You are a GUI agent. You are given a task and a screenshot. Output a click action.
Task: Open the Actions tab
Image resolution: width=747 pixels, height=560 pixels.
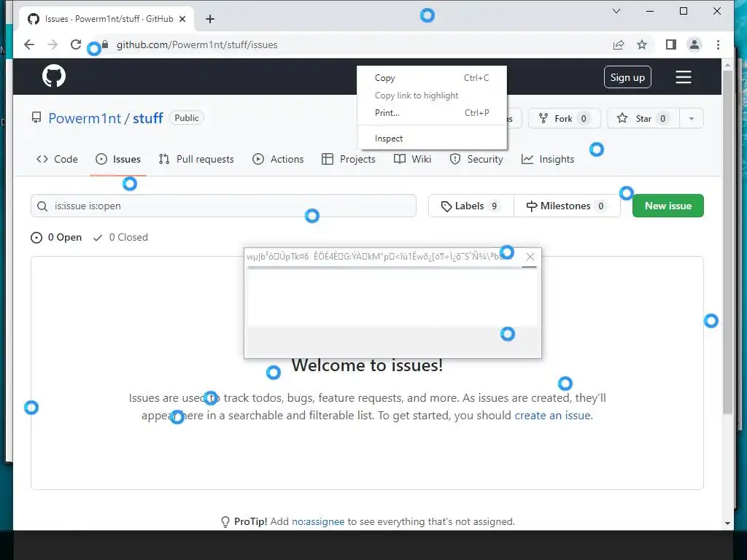[278, 159]
